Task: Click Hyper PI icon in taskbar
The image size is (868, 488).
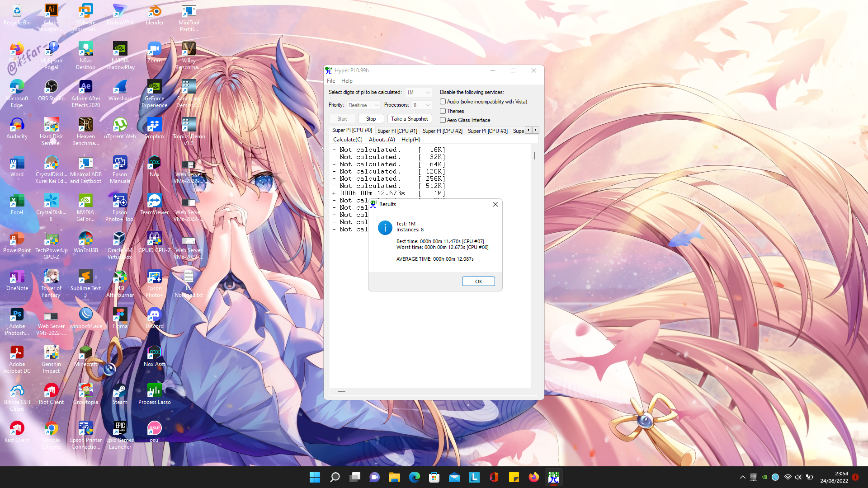Action: (554, 477)
